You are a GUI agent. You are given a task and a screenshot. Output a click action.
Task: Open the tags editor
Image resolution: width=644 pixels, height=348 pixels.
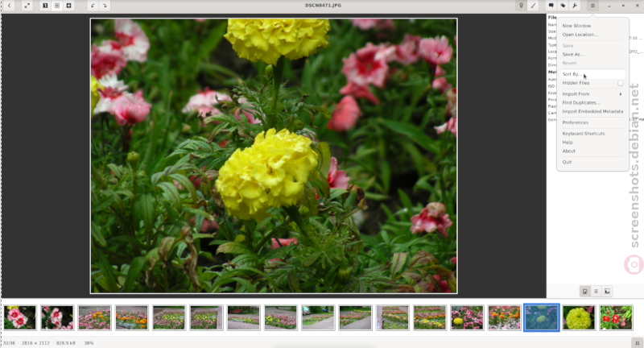coord(563,6)
